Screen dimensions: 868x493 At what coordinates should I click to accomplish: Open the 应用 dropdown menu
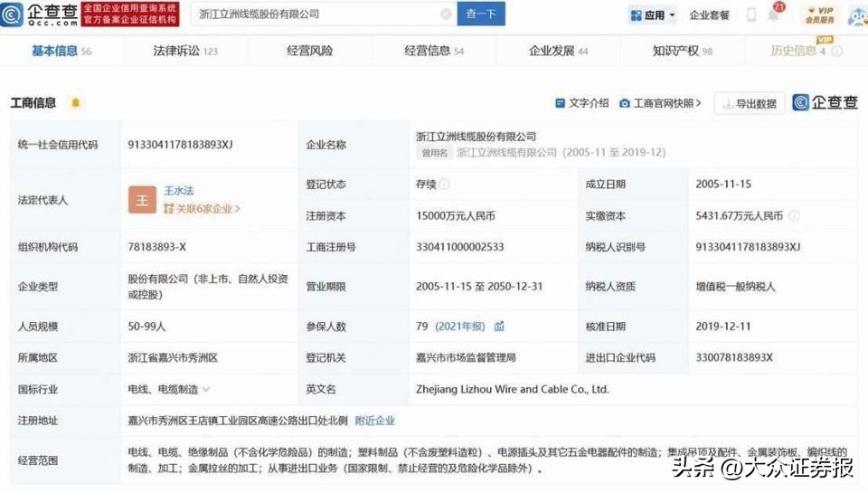click(x=653, y=15)
